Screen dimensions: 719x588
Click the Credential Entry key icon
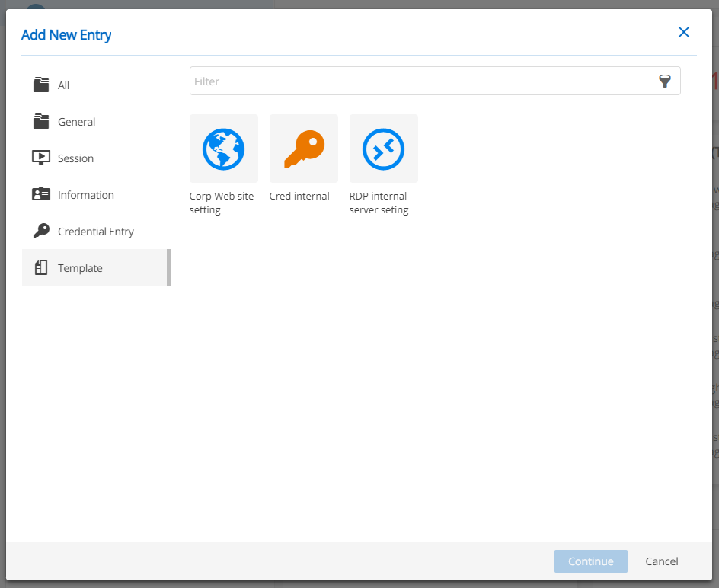[41, 231]
